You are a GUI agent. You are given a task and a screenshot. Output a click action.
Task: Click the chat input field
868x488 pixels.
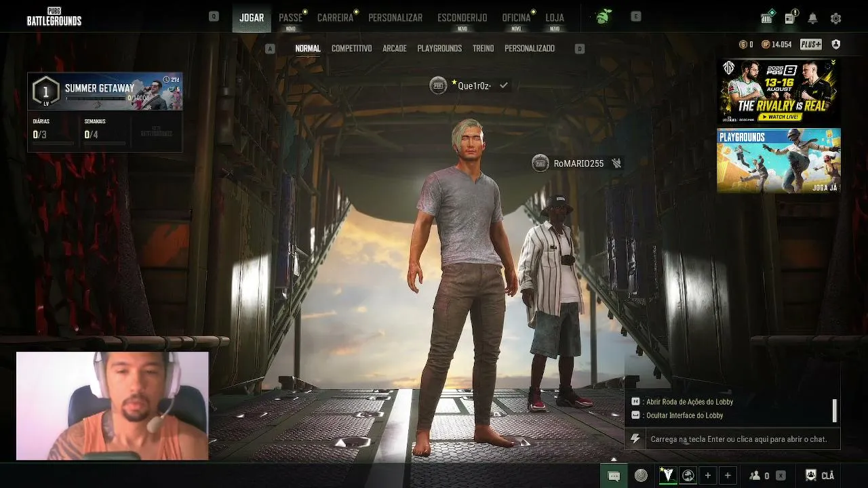point(742,439)
